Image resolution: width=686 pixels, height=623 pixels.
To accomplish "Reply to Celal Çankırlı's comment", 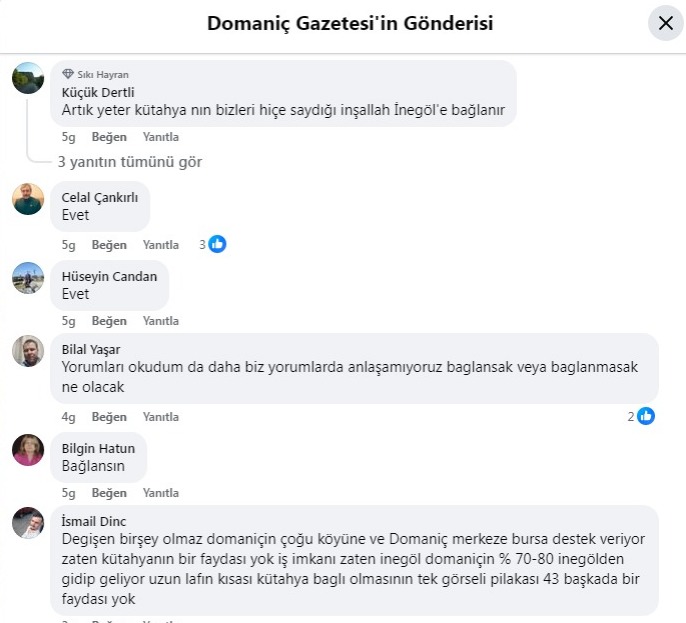I will (x=160, y=245).
